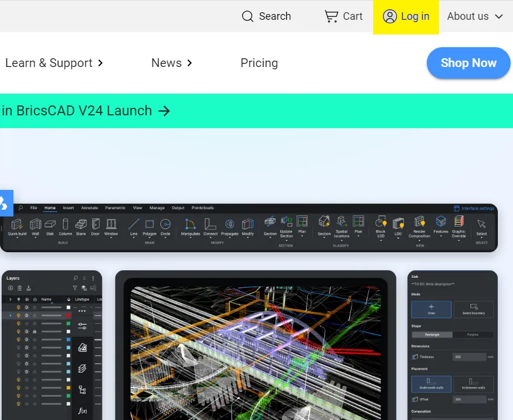This screenshot has height=420, width=513.
Task: Select the Connect tool icon
Action: tap(210, 224)
